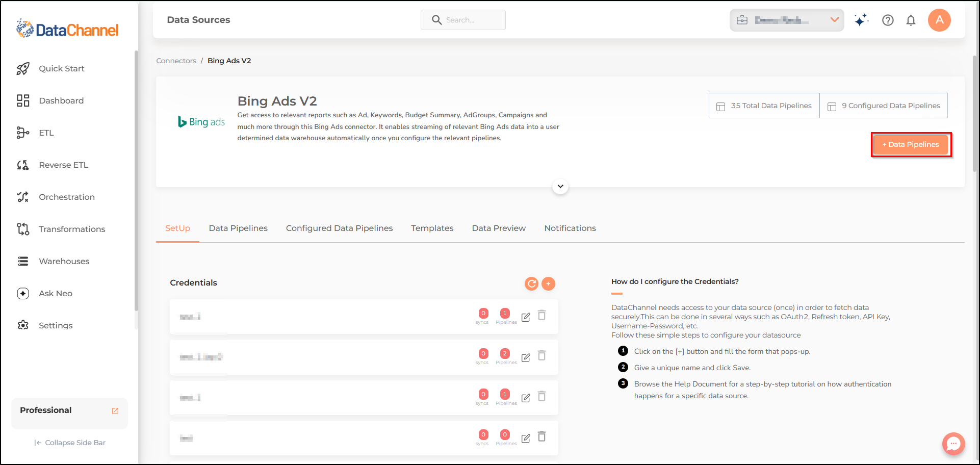
Task: Open Orchestration in the sidebar
Action: click(x=55, y=197)
